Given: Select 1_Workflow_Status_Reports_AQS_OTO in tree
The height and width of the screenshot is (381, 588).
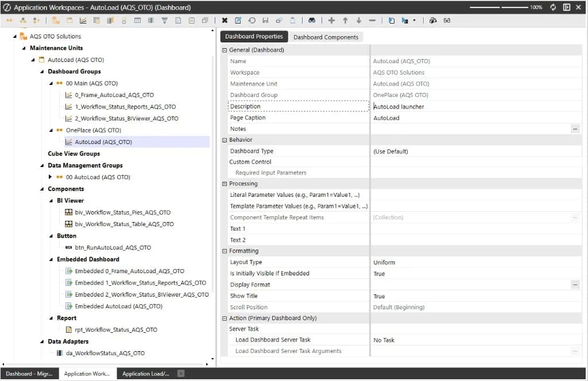Looking at the screenshot, I should [125, 107].
